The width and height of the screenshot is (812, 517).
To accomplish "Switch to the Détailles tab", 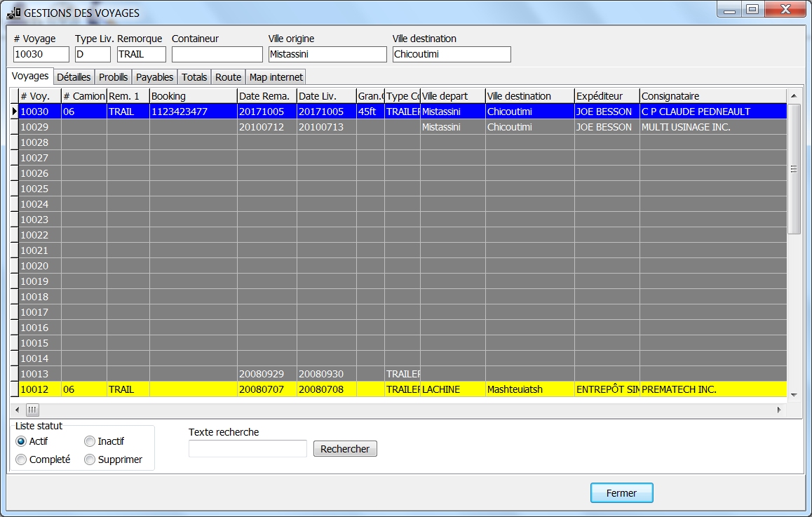I will click(x=74, y=77).
